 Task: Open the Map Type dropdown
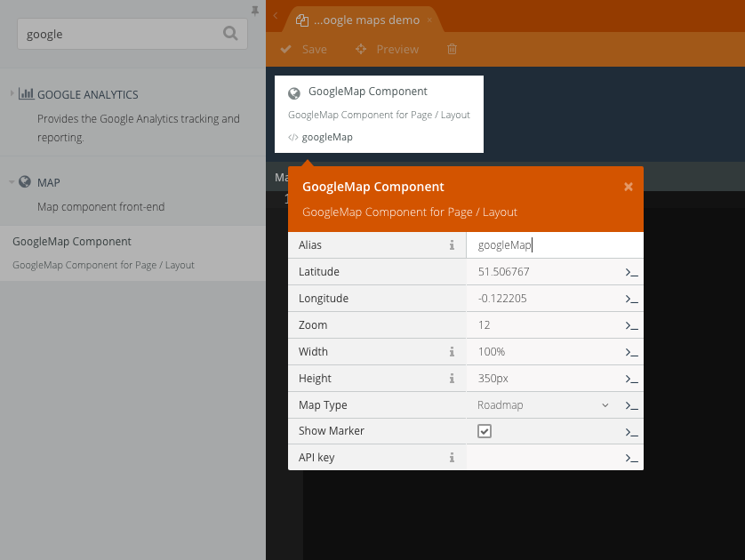543,405
